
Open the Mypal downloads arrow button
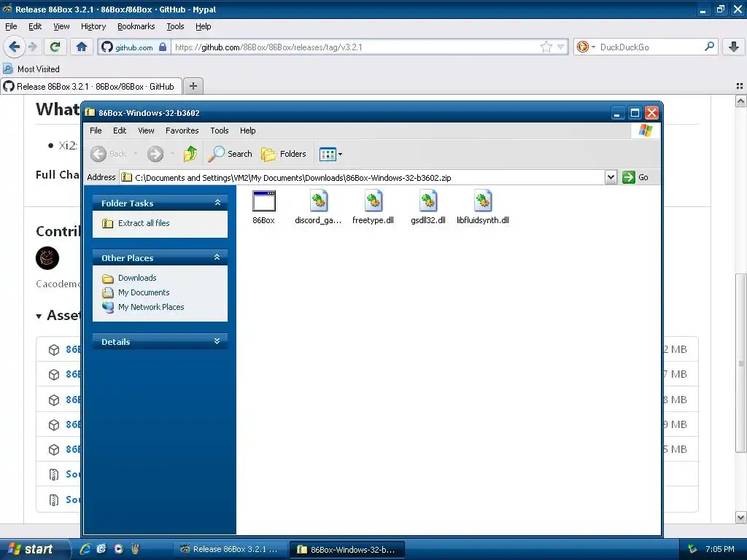tap(734, 47)
